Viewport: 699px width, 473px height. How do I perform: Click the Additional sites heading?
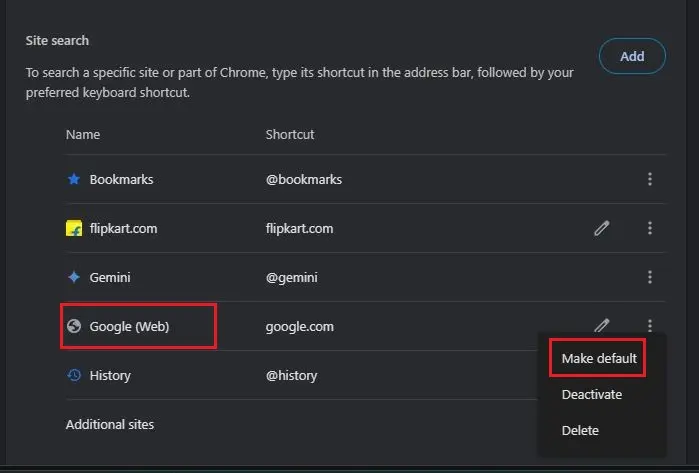click(109, 424)
